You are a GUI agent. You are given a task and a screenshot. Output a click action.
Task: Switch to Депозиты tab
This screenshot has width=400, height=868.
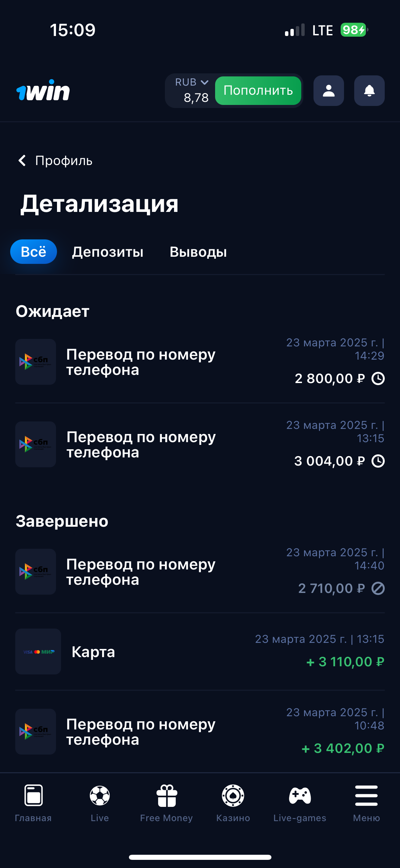(108, 252)
